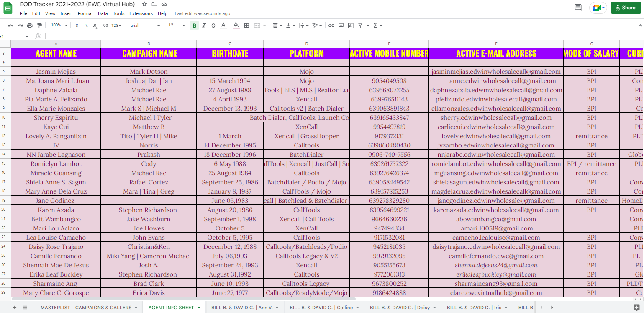Toggle bold formatting
644x313 pixels.
click(x=194, y=26)
